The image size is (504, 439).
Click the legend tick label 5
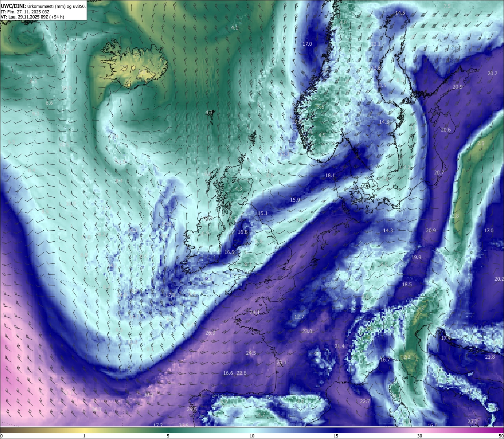pos(168,436)
